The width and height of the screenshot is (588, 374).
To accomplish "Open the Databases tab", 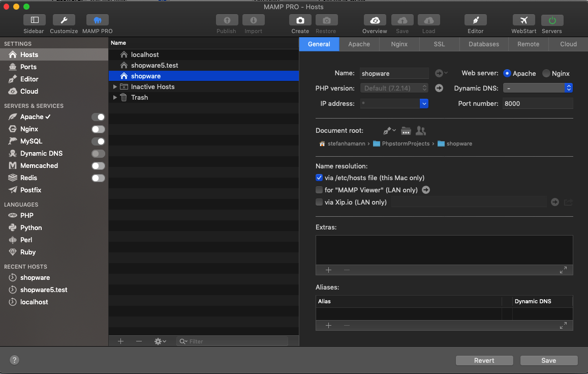I will point(483,44).
